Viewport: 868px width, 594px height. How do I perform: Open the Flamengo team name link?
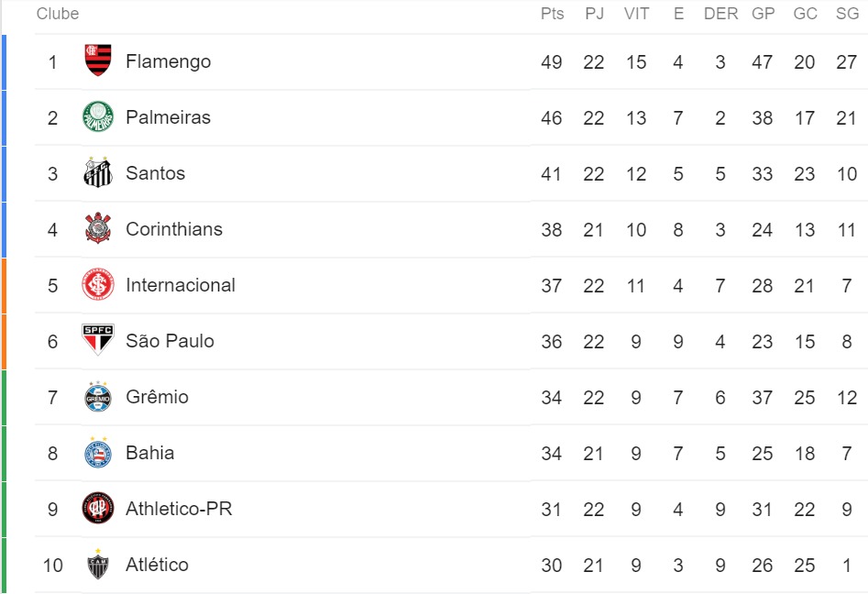coord(169,61)
